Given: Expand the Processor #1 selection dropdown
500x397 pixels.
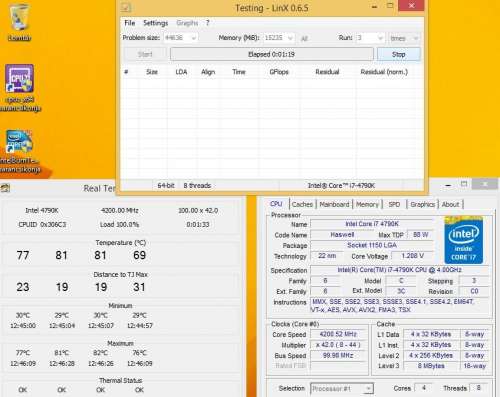Looking at the screenshot, I should click(368, 389).
